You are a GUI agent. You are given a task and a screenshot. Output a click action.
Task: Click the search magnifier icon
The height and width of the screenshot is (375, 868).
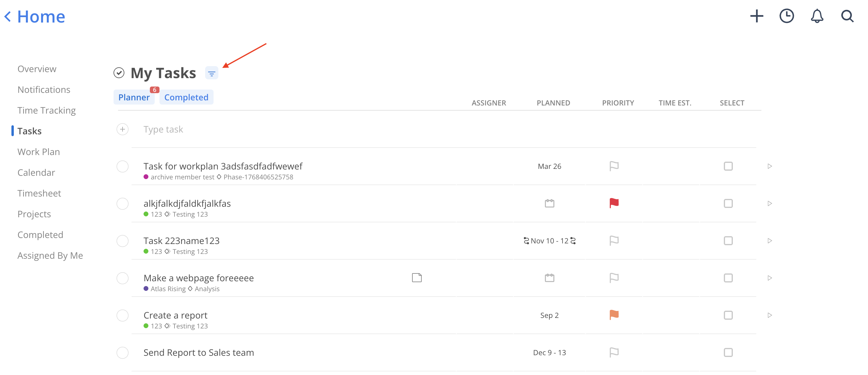point(847,16)
